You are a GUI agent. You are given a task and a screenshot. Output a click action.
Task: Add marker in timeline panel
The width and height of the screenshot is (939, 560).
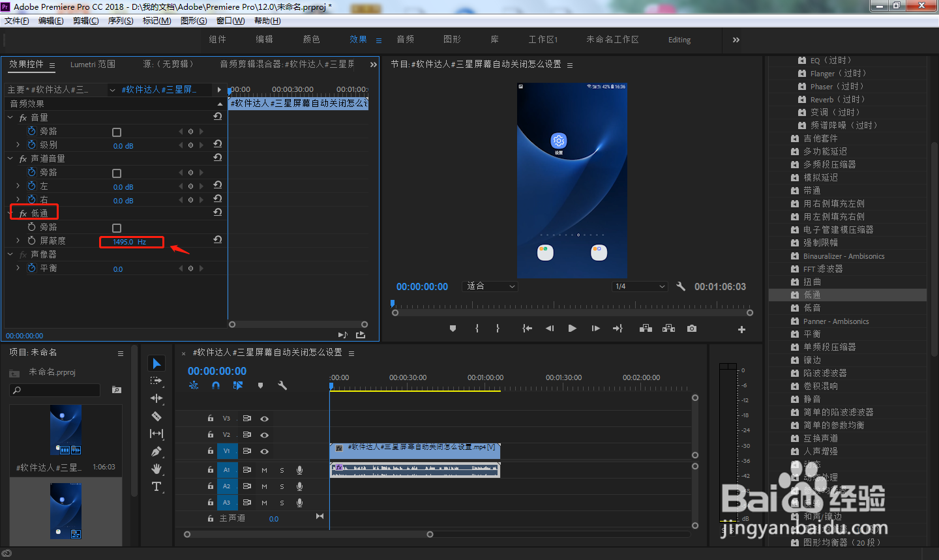(260, 385)
